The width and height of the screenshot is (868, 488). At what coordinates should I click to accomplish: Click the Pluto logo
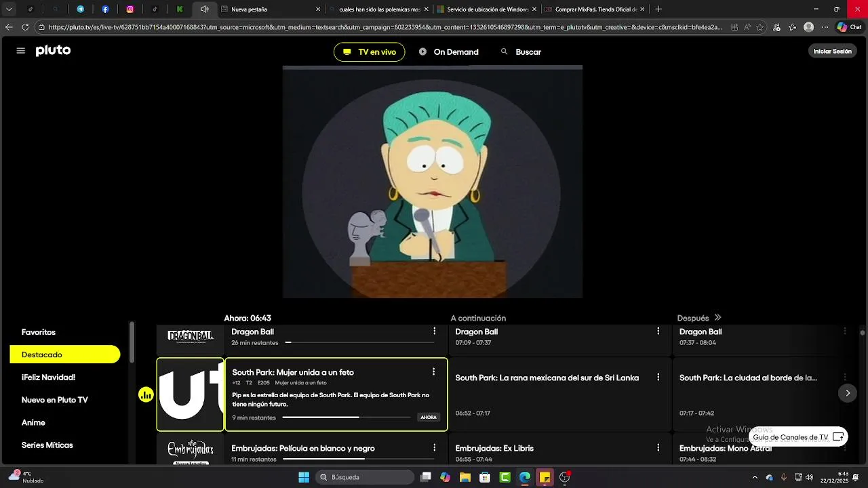53,51
